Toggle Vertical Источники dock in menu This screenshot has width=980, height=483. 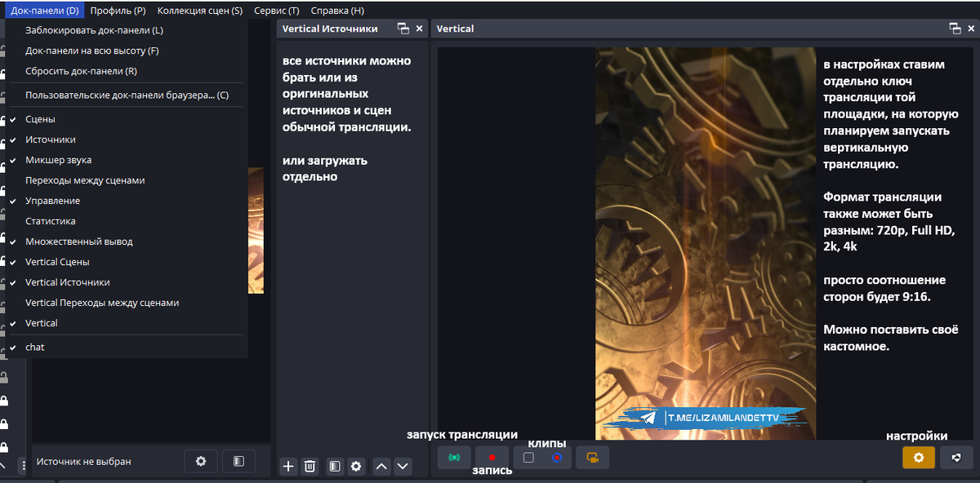point(127,282)
